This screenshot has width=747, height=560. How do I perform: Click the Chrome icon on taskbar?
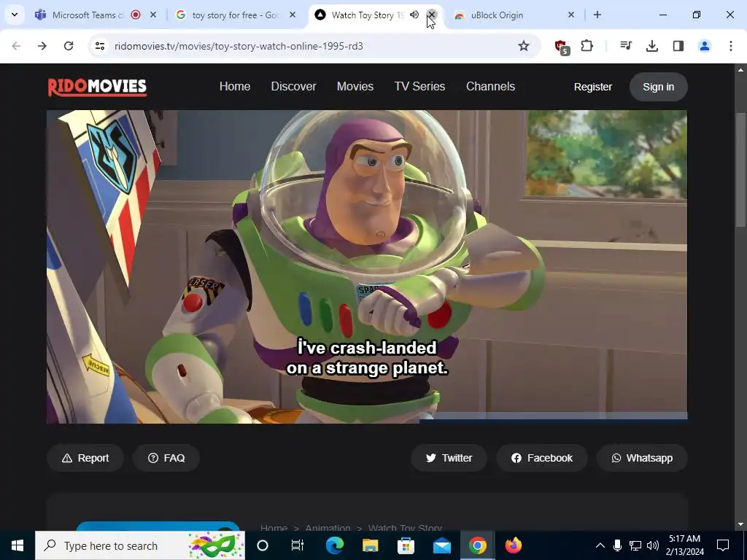click(477, 545)
